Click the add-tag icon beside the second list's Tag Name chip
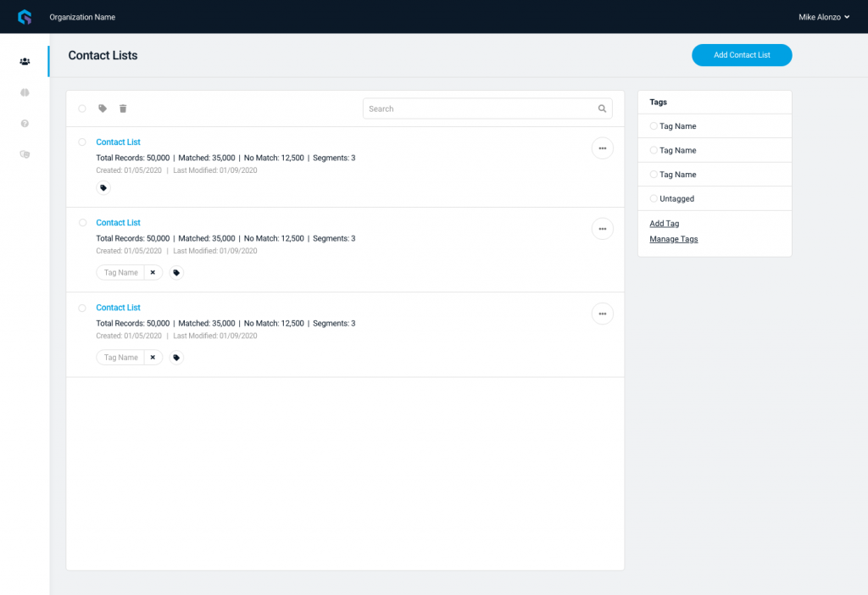868x595 pixels. [176, 272]
